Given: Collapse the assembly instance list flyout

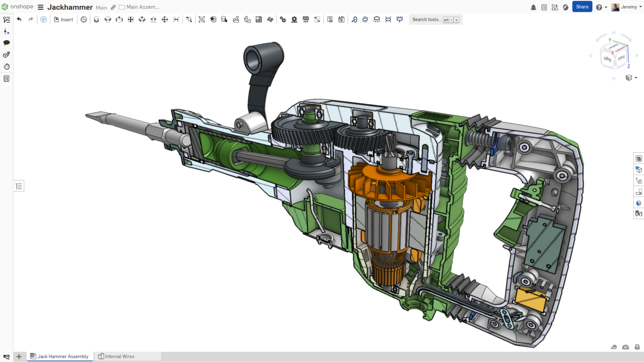Looking at the screenshot, I should click(19, 186).
